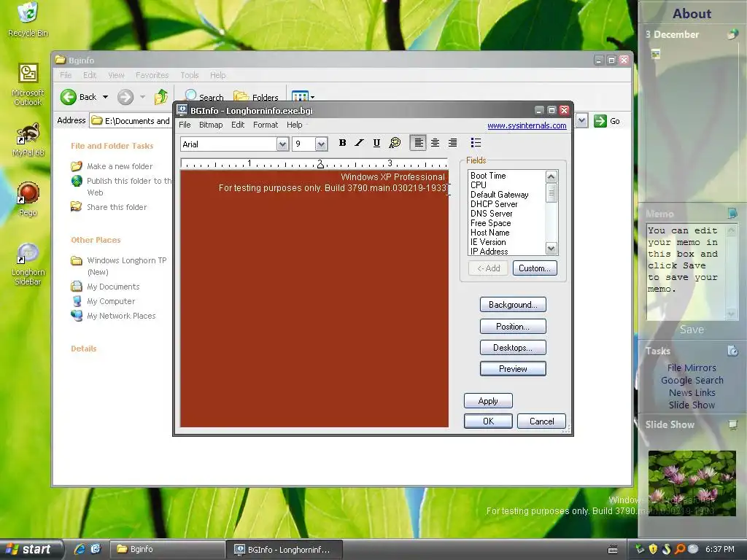Open the Back button history dropdown arrow
This screenshot has height=560, width=747.
(105, 97)
